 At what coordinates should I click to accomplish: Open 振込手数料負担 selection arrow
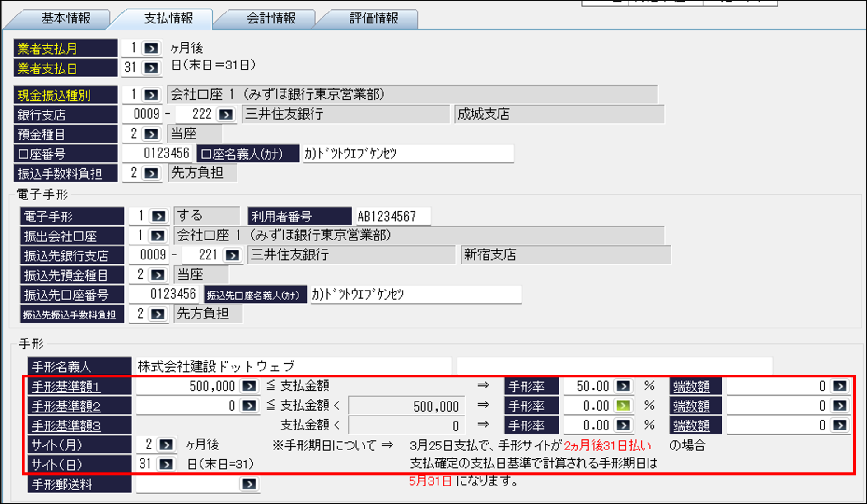click(x=151, y=173)
